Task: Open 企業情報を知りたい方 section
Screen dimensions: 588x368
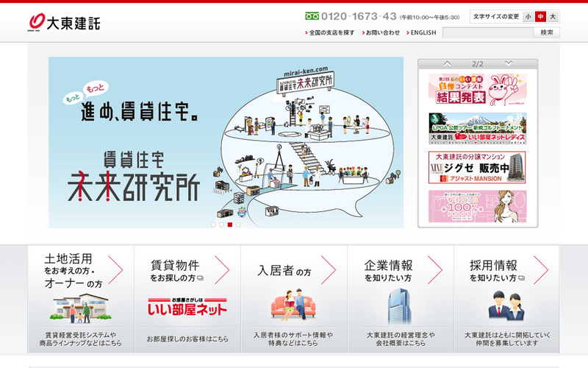Action: tap(401, 300)
